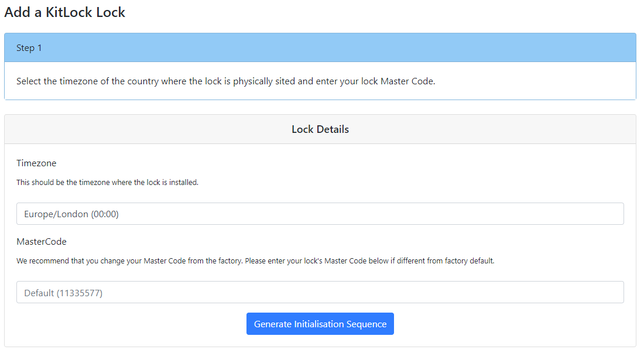The height and width of the screenshot is (353, 644).
Task: Click the word 'Sequence' on the blue button
Action: [x=366, y=324]
